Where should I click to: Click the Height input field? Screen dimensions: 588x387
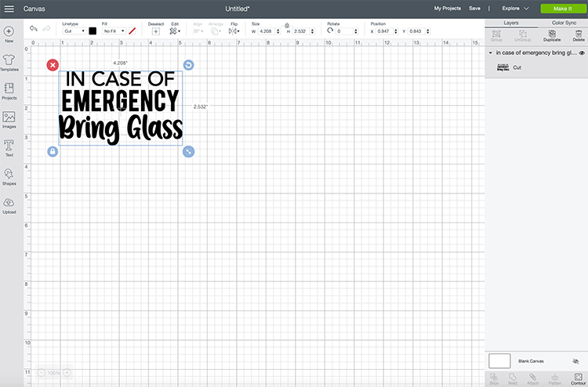(x=301, y=31)
